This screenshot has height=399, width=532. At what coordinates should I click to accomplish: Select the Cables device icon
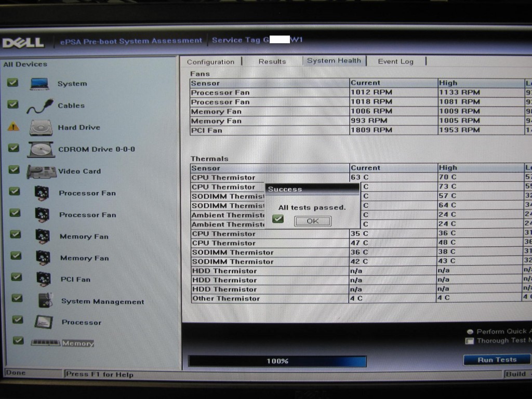coord(40,106)
